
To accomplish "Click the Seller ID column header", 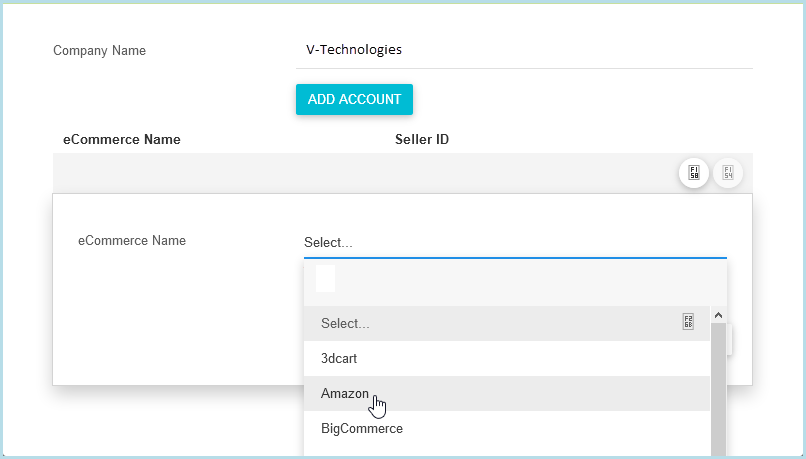I will (x=422, y=139).
